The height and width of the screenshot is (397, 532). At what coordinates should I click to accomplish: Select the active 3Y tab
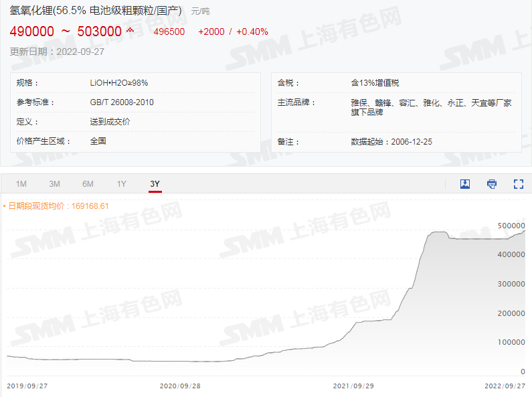pos(155,184)
